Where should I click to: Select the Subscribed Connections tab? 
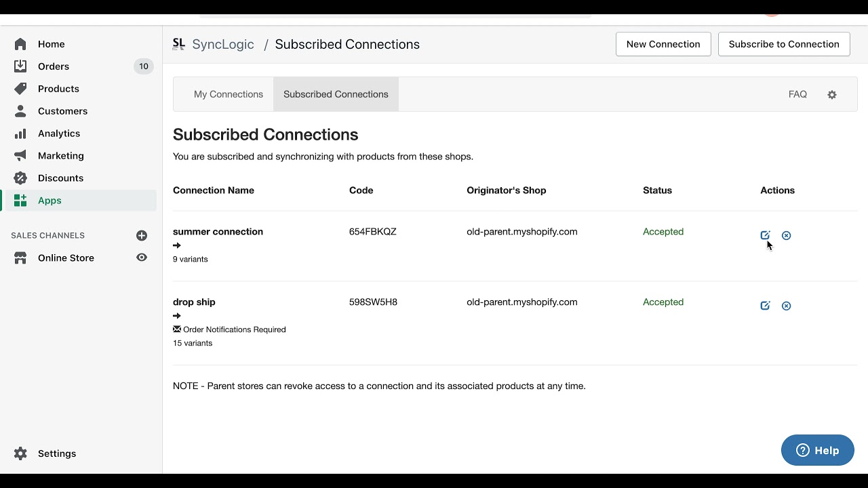click(x=336, y=94)
